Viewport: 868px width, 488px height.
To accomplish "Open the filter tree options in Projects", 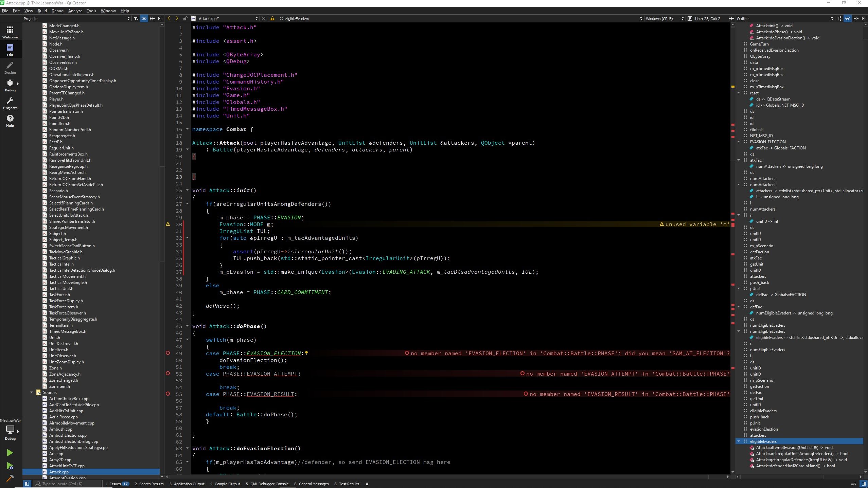I will pyautogui.click(x=136, y=18).
